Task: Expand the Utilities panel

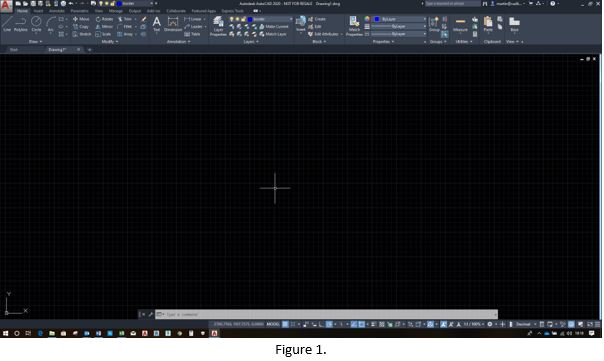Action: [x=464, y=42]
